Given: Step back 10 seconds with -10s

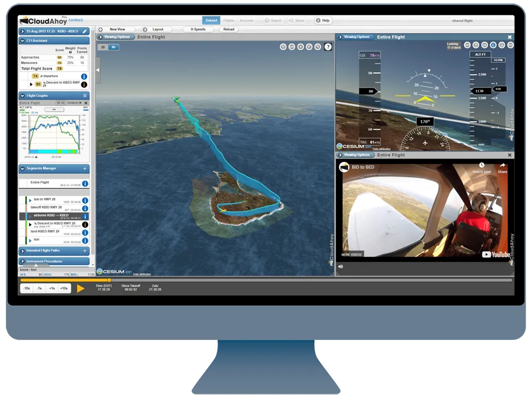Looking at the screenshot, I should (27, 288).
